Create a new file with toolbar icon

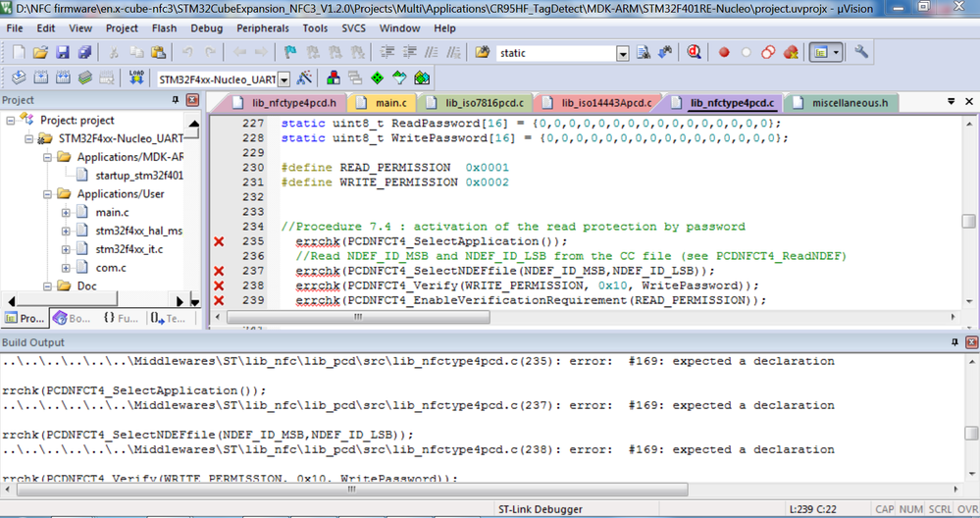[19, 53]
